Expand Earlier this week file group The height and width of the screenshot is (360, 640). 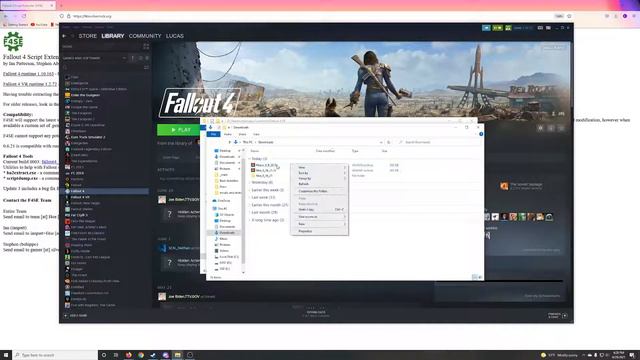pyautogui.click(x=249, y=190)
